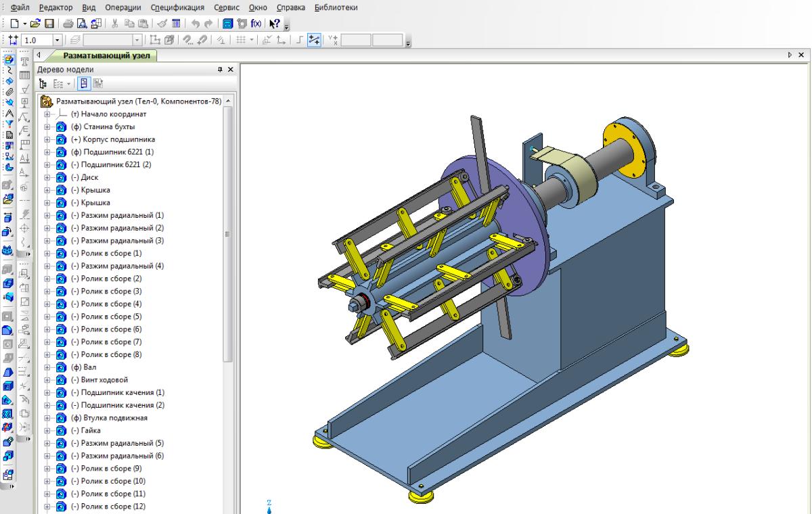Open the Операции menu

click(123, 7)
